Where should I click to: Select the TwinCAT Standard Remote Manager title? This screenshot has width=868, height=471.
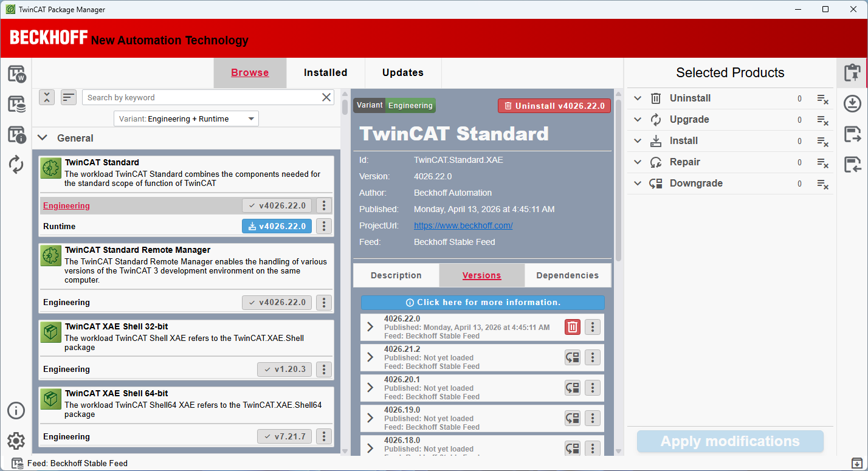click(137, 250)
